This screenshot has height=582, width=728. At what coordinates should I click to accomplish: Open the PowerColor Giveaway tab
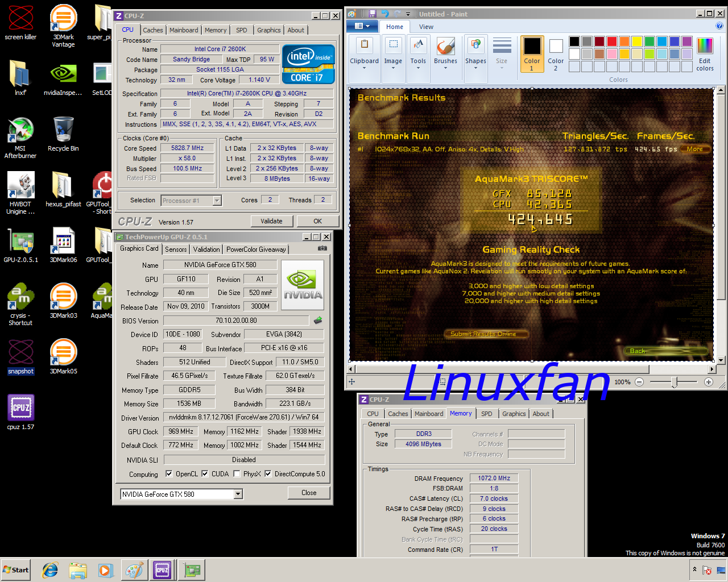(x=256, y=249)
